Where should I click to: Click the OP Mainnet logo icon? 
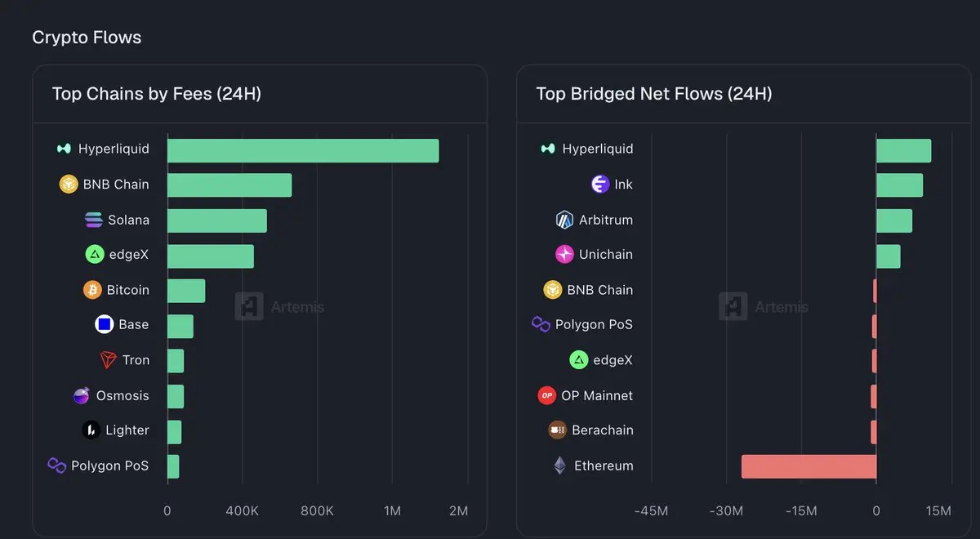(x=546, y=396)
